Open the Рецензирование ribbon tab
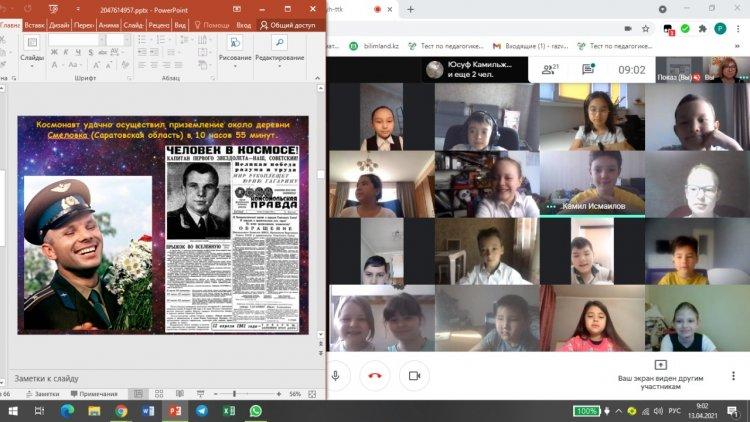Image resolution: width=750 pixels, height=422 pixels. click(x=159, y=25)
